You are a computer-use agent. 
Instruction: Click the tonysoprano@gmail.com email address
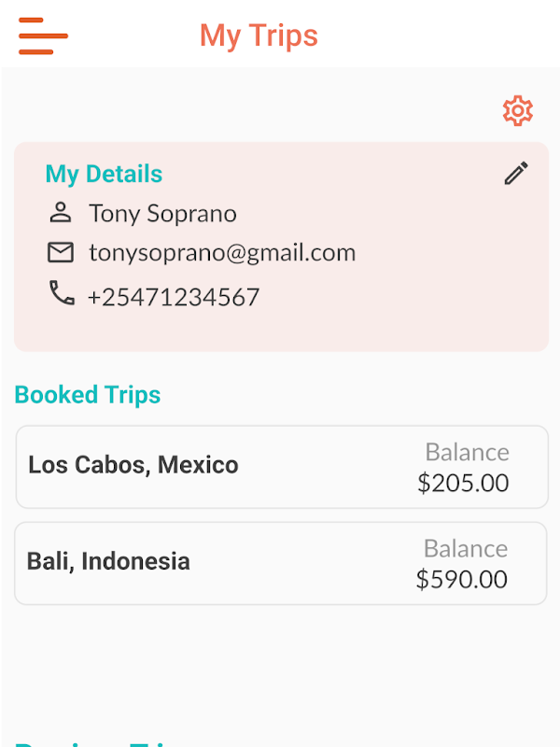coord(222,252)
